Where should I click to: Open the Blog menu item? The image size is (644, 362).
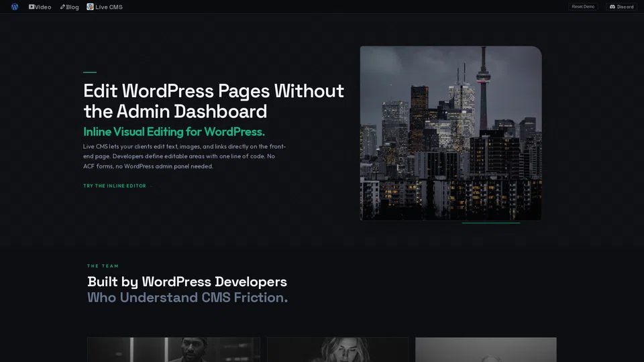(x=69, y=7)
